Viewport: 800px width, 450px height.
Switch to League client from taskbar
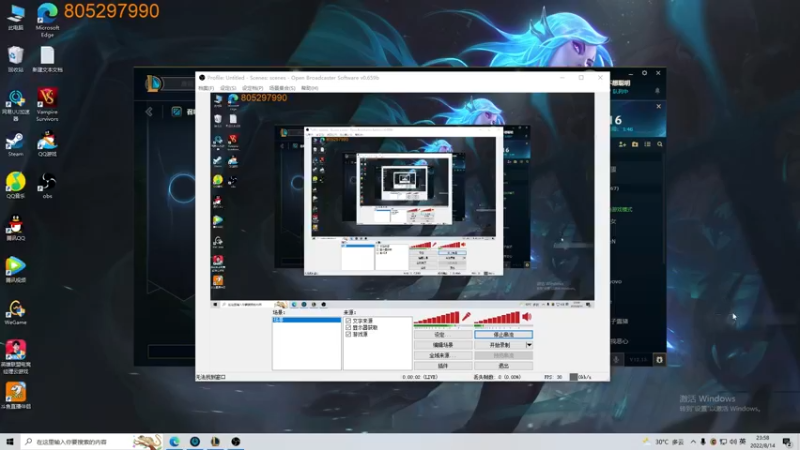(215, 441)
